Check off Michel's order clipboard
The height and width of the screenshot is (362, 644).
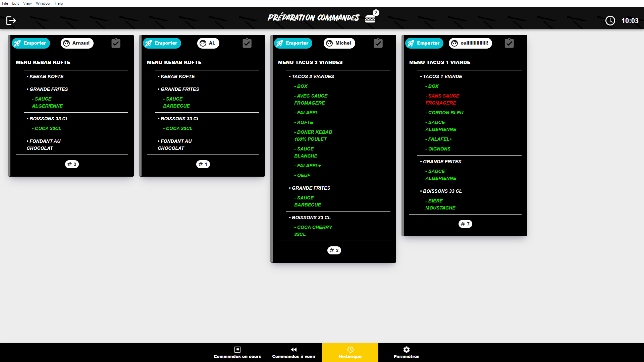(x=378, y=43)
